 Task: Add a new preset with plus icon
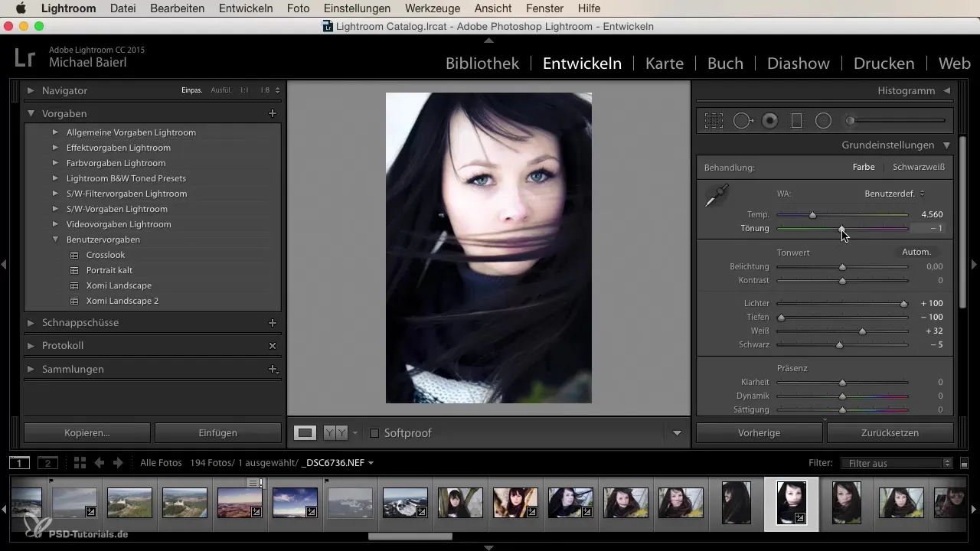point(272,113)
